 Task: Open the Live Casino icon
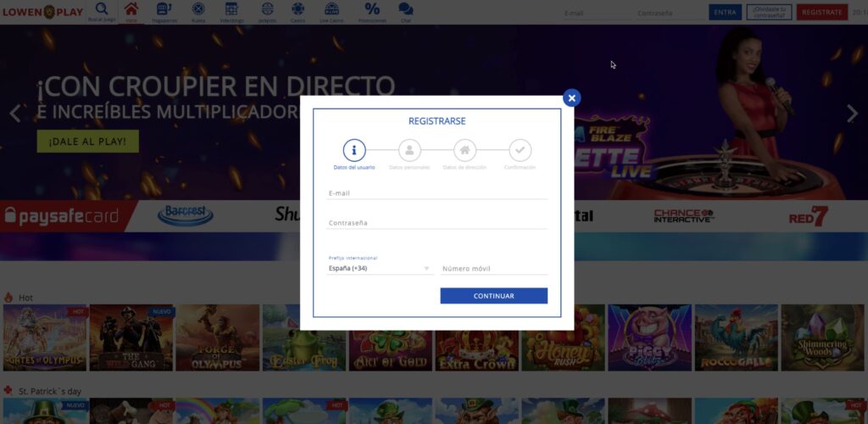(331, 8)
